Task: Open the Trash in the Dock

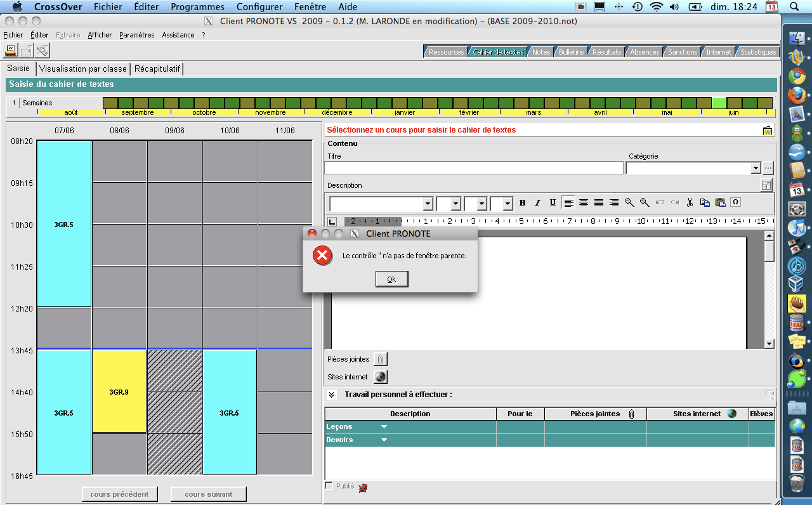Action: click(797, 484)
